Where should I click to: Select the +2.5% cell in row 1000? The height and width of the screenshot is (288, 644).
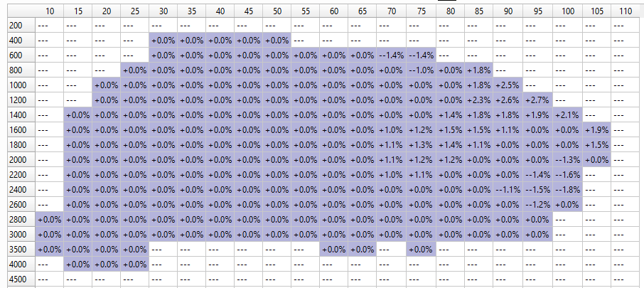508,85
